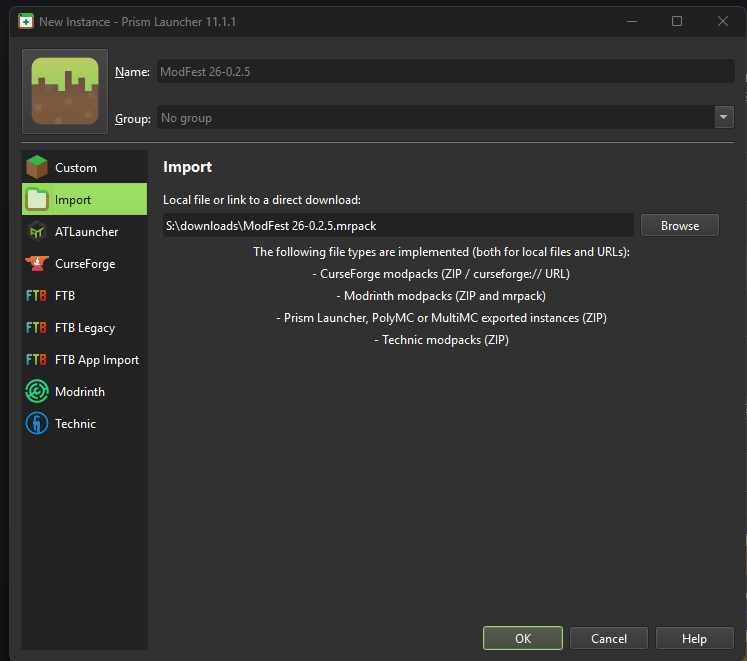747x661 pixels.
Task: Click the 'Technic modpacks (ZIP)' text
Action: click(441, 340)
